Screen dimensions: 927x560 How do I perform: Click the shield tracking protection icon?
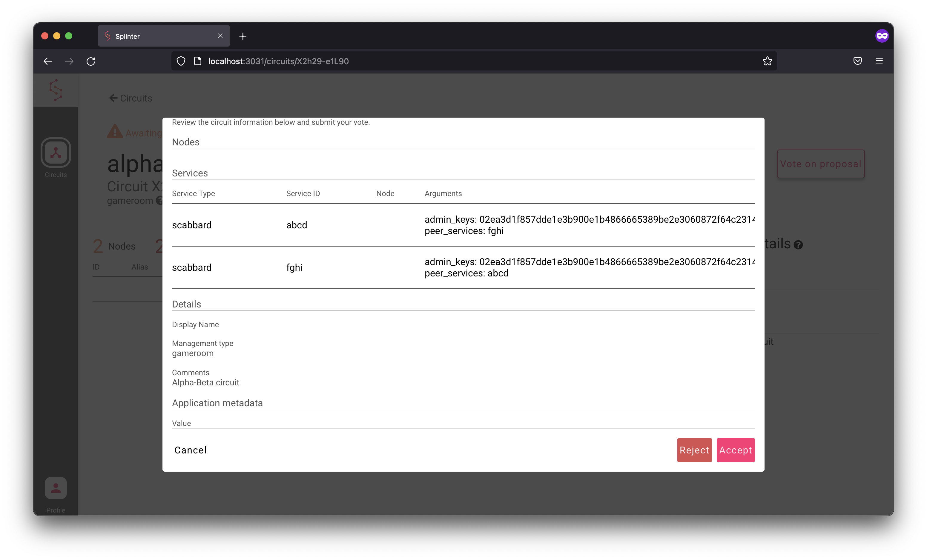point(181,61)
